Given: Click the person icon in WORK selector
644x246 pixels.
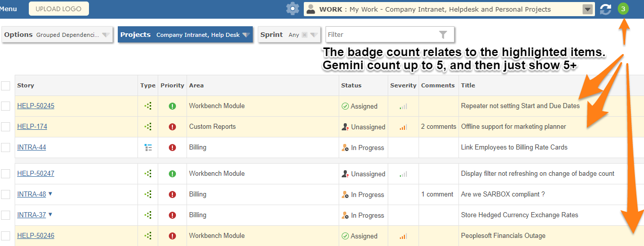Looking at the screenshot, I should tap(311, 9).
